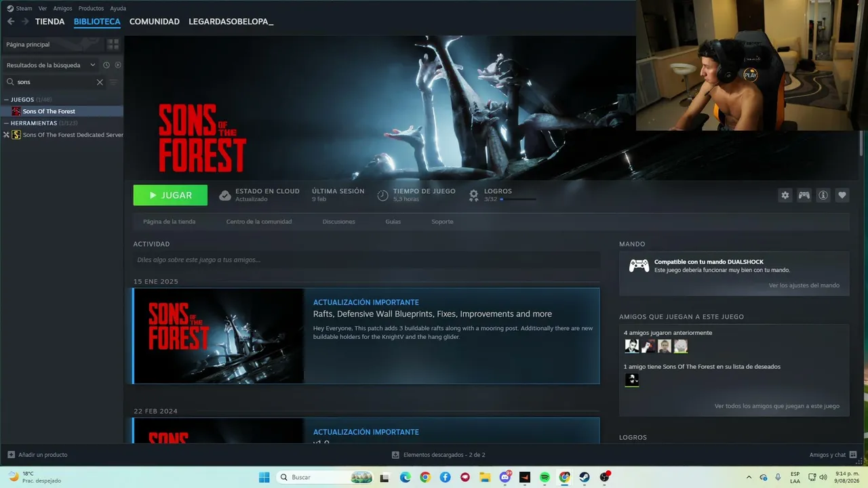Open 'Página de la tienda' link
Screen dimensions: 868x488
point(169,222)
